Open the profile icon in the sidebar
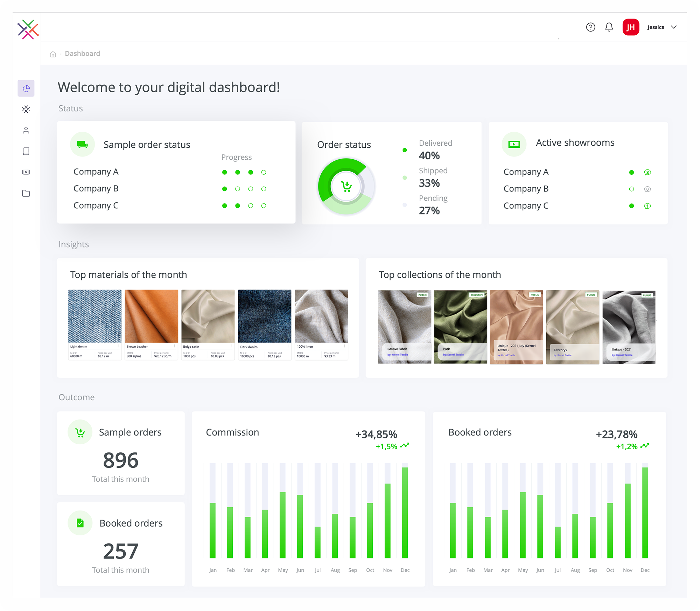The width and height of the screenshot is (700, 611). (26, 130)
